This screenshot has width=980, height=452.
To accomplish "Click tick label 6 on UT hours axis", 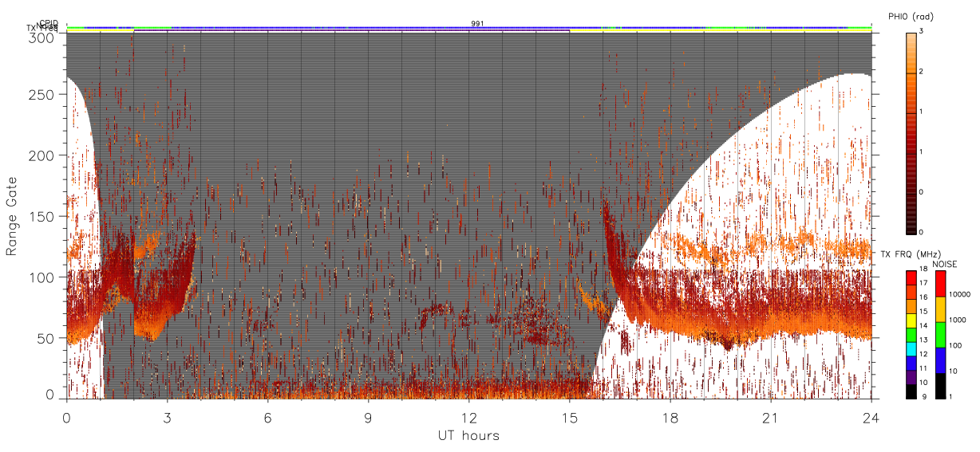I will click(x=268, y=417).
